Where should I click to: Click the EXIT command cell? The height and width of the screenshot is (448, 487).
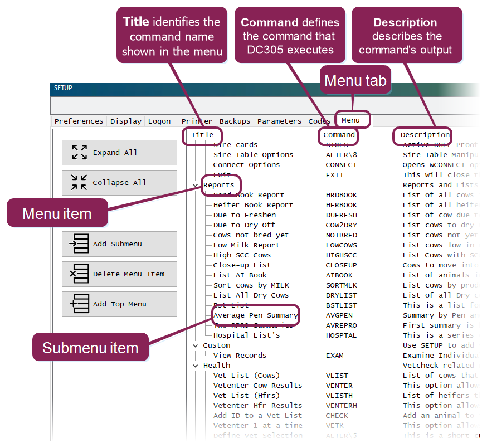pyautogui.click(x=334, y=175)
